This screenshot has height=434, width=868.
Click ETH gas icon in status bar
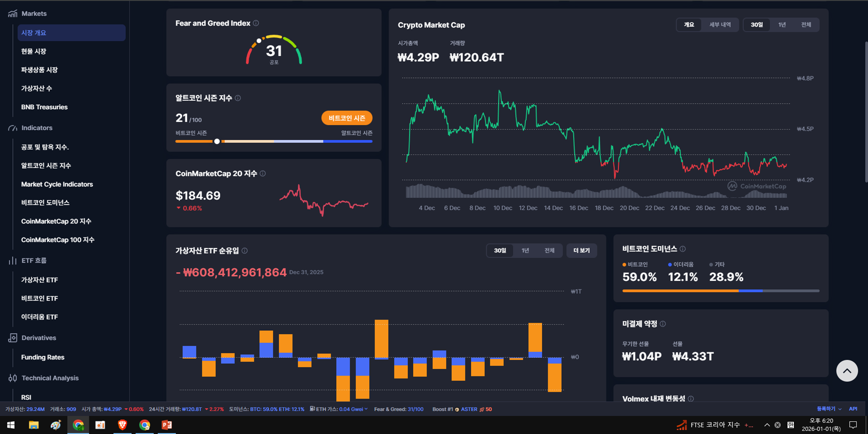[x=312, y=409]
